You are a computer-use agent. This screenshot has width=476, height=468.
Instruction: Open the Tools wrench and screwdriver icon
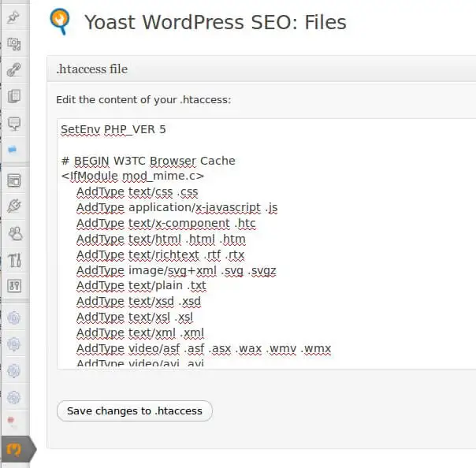point(14,260)
